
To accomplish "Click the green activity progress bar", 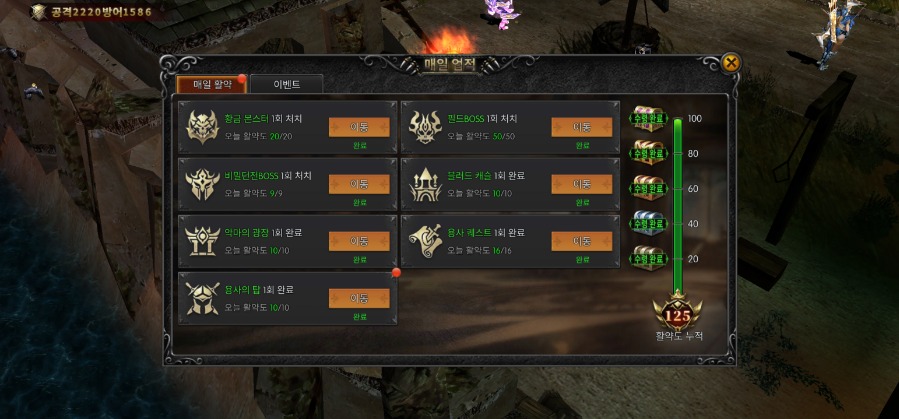I will click(678, 205).
